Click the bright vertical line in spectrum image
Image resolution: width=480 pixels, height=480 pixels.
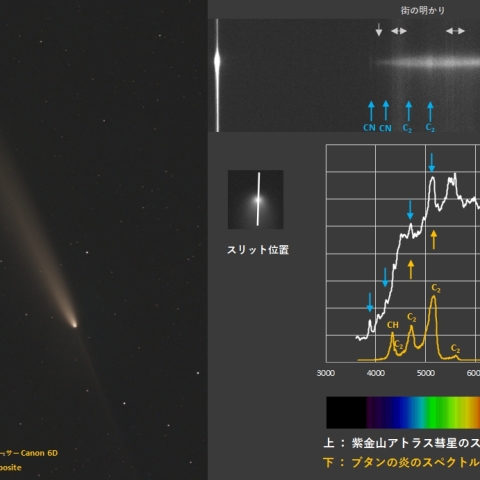[x=217, y=75]
